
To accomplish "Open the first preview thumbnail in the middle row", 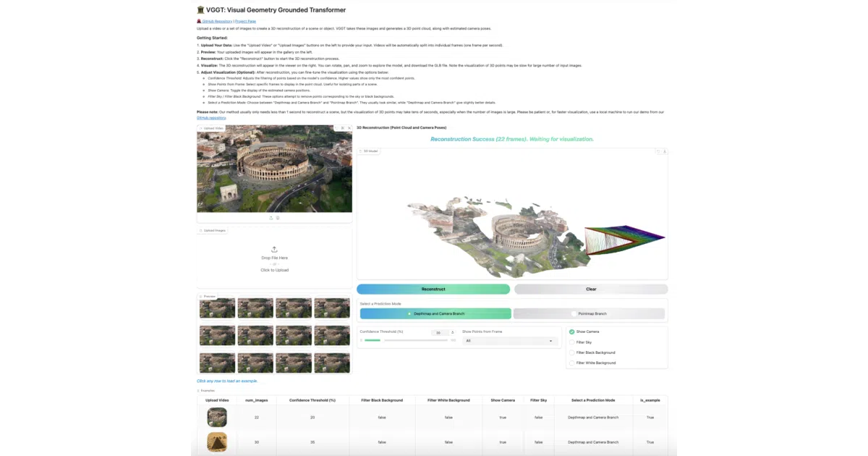I will pos(217,335).
